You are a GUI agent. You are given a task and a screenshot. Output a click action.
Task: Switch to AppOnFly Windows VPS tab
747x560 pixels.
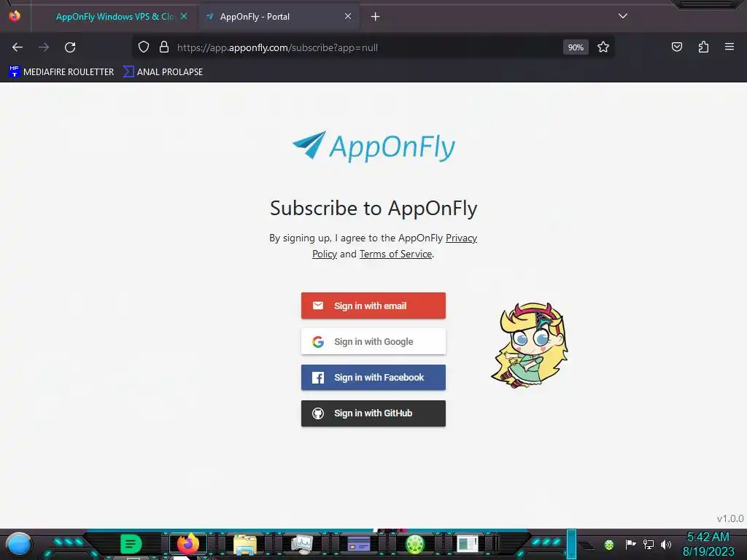pyautogui.click(x=115, y=17)
